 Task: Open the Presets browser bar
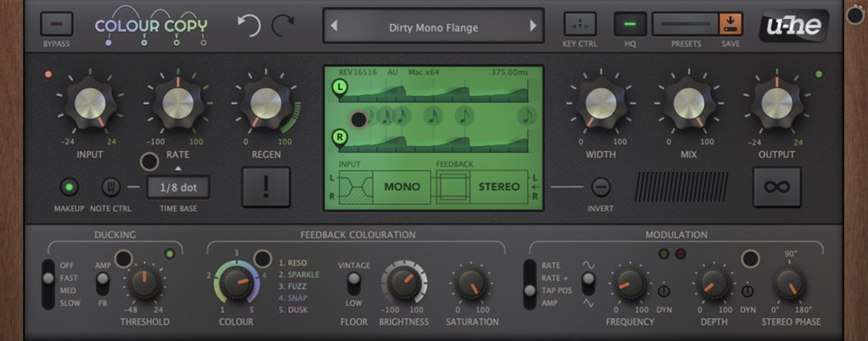pyautogui.click(x=685, y=24)
